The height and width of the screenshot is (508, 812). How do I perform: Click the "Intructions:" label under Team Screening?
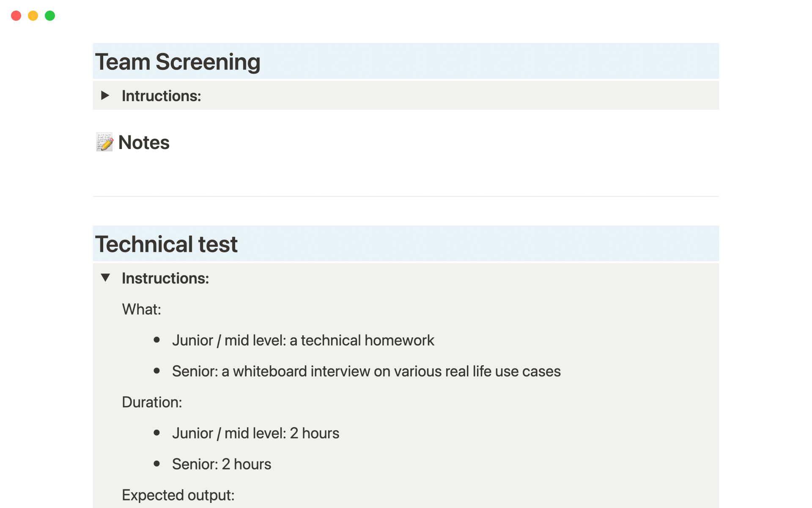point(161,96)
